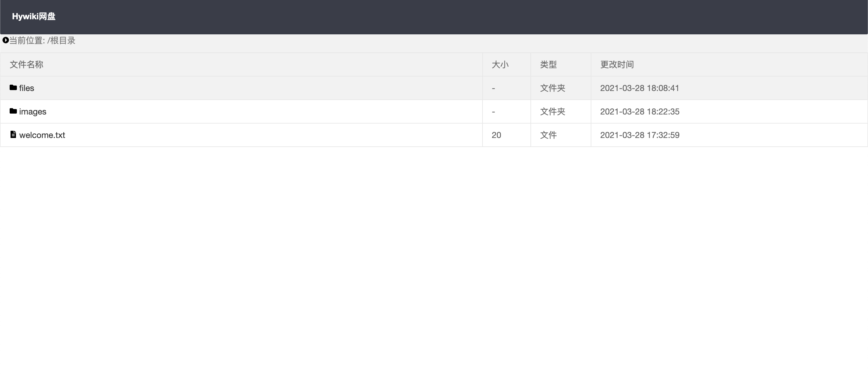This screenshot has height=376, width=868.
Task: Click the 类型 column header
Action: coord(548,65)
